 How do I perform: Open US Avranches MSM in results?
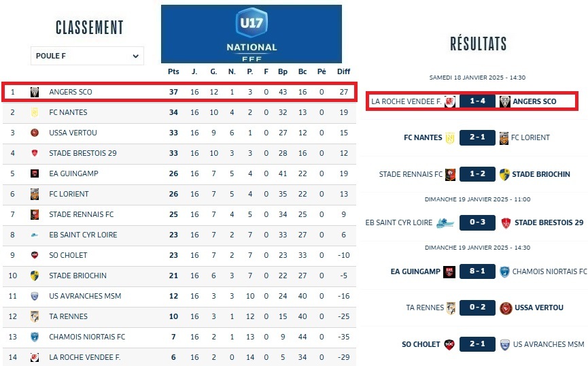point(549,344)
